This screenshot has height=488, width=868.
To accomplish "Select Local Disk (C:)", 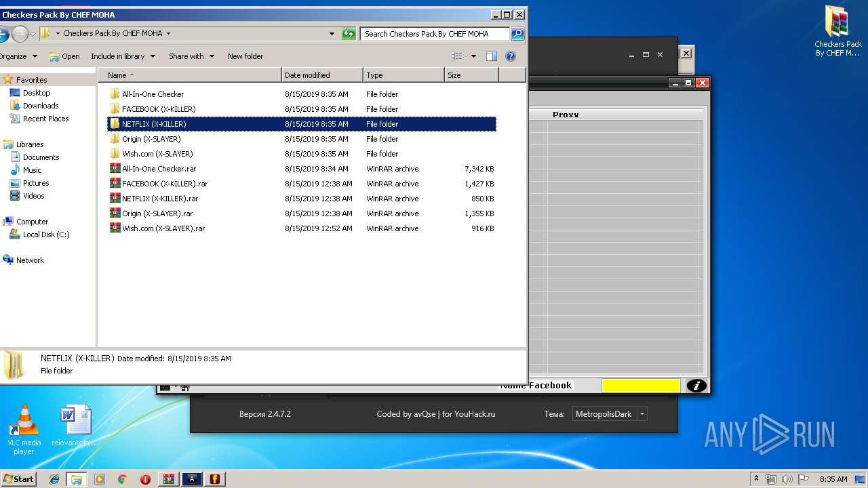I will tap(40, 235).
